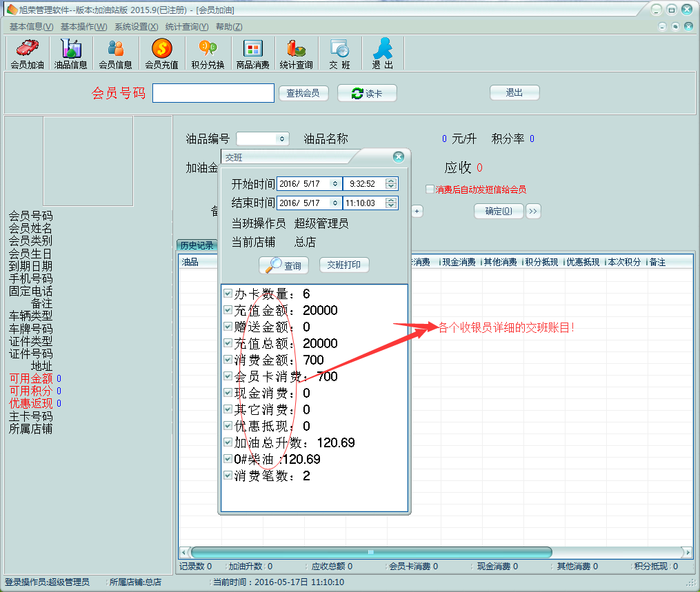
Task: Open the 结束时间 date dropdown
Action: point(334,203)
